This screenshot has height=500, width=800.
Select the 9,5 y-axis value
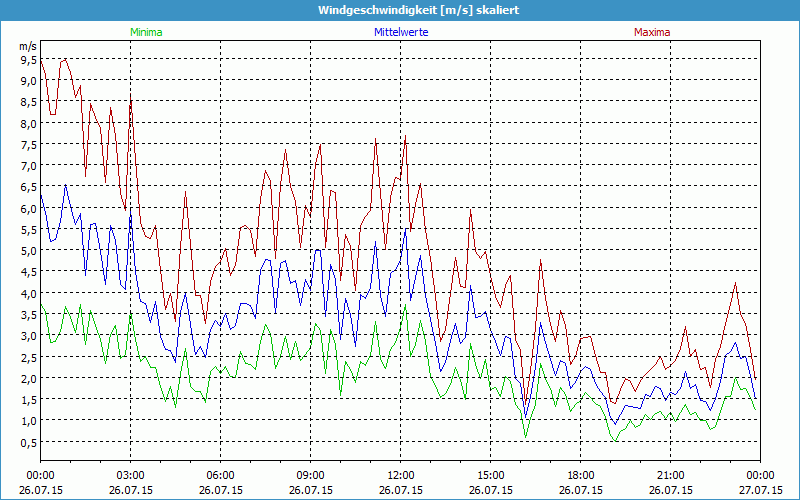click(x=28, y=60)
